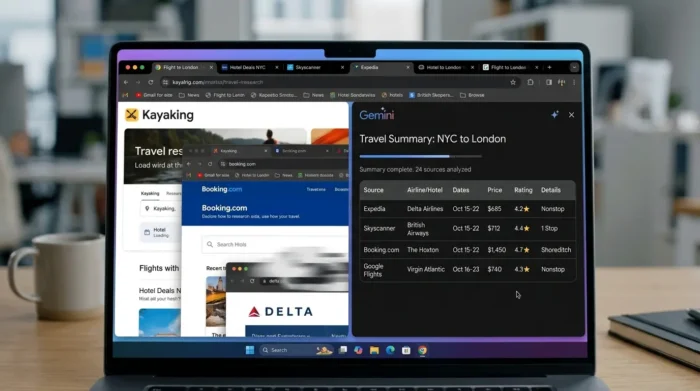This screenshot has height=391, width=700.
Task: Open File Explorer from taskbar
Action: [x=374, y=350]
